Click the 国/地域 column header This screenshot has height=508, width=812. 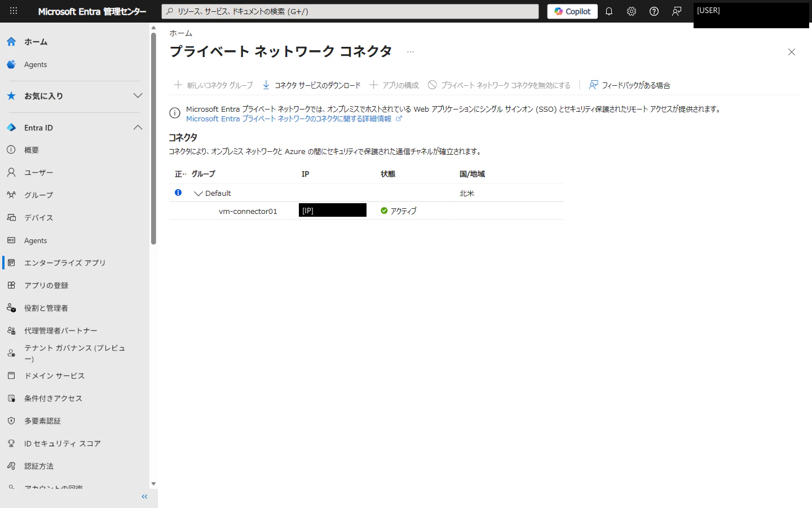tap(473, 174)
